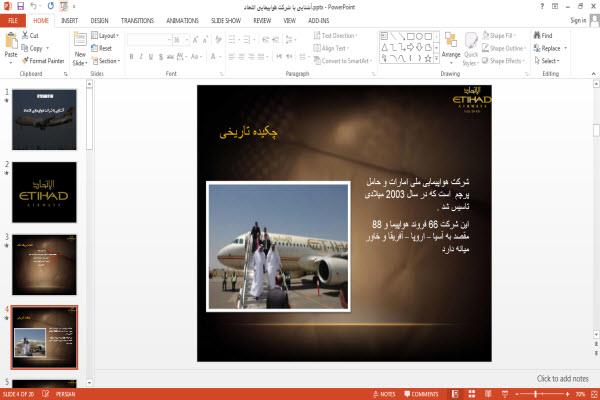Expand Text Direction dropdown

(x=336, y=36)
